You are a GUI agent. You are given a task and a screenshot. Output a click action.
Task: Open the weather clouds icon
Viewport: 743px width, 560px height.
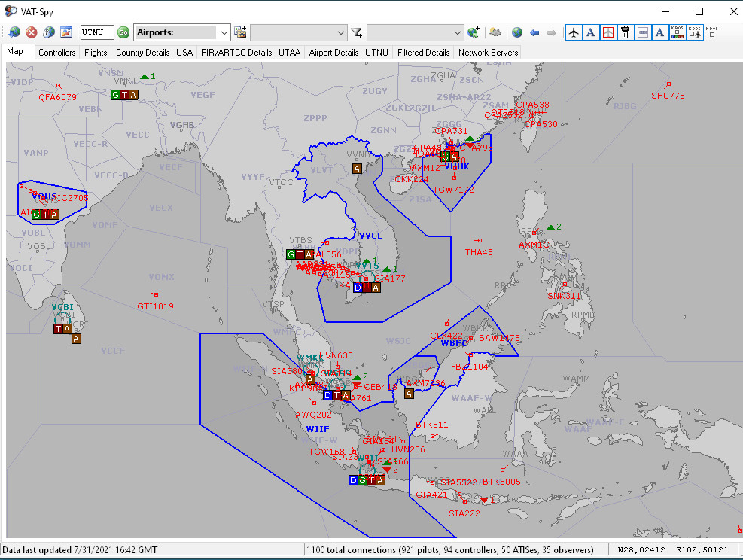click(x=495, y=32)
